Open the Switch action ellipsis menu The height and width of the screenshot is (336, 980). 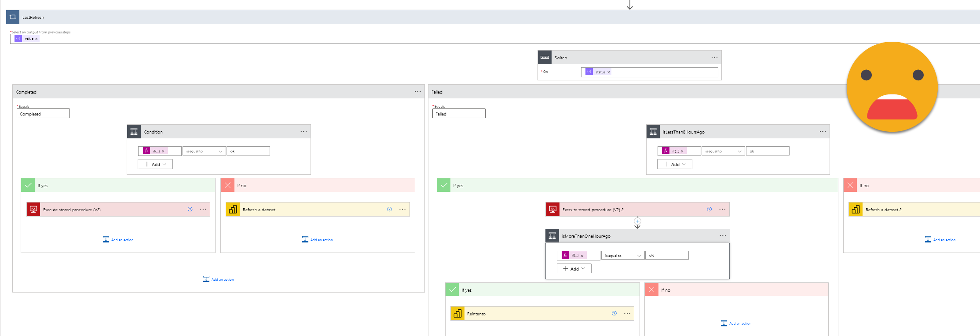point(714,58)
